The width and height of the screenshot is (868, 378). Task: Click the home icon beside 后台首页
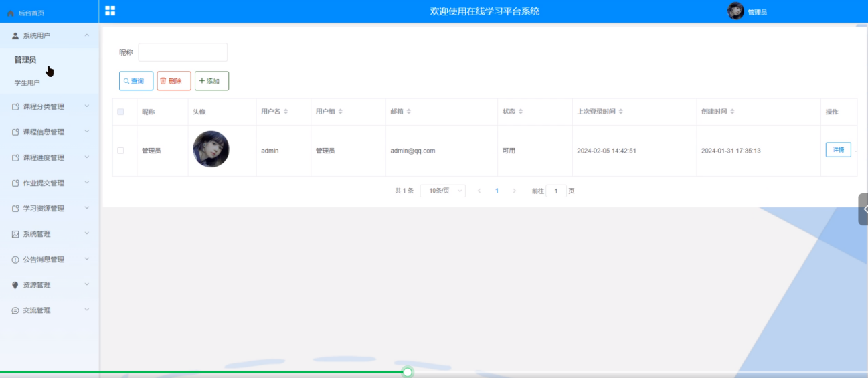click(x=11, y=13)
